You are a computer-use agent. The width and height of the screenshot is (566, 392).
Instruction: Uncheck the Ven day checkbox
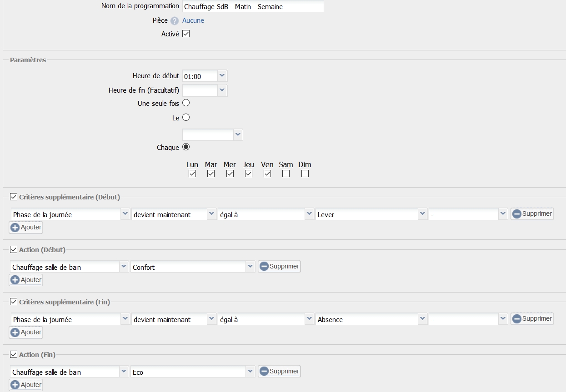click(x=267, y=174)
